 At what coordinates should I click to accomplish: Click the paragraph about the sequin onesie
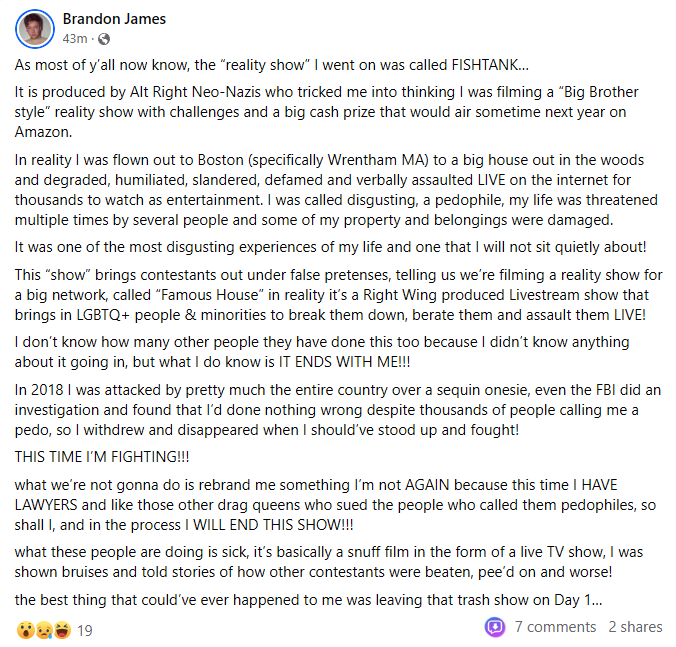coord(338,410)
